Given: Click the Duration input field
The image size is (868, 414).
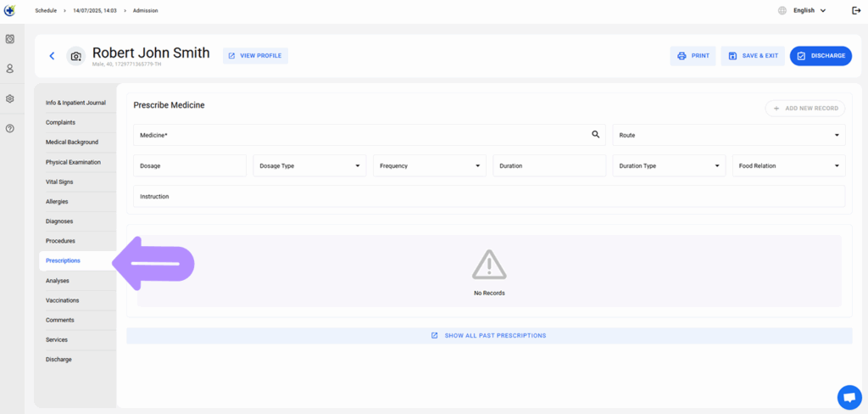Looking at the screenshot, I should 549,165.
